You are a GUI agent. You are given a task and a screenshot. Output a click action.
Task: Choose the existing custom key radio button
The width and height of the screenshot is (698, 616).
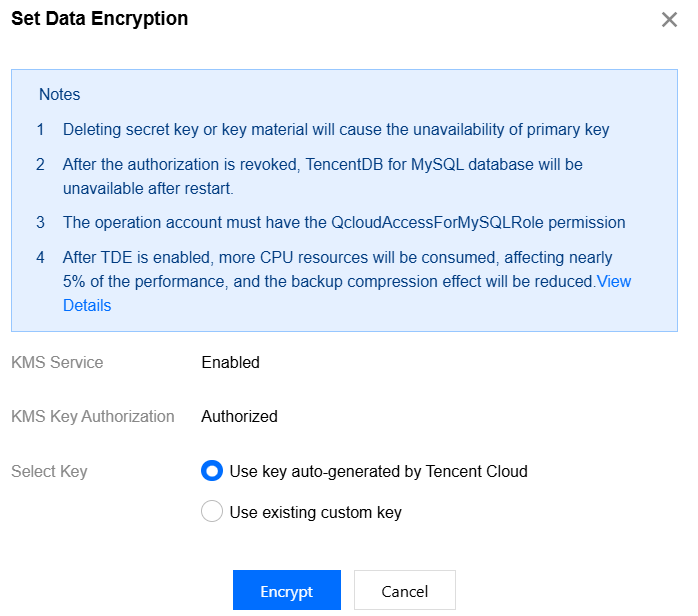point(212,512)
